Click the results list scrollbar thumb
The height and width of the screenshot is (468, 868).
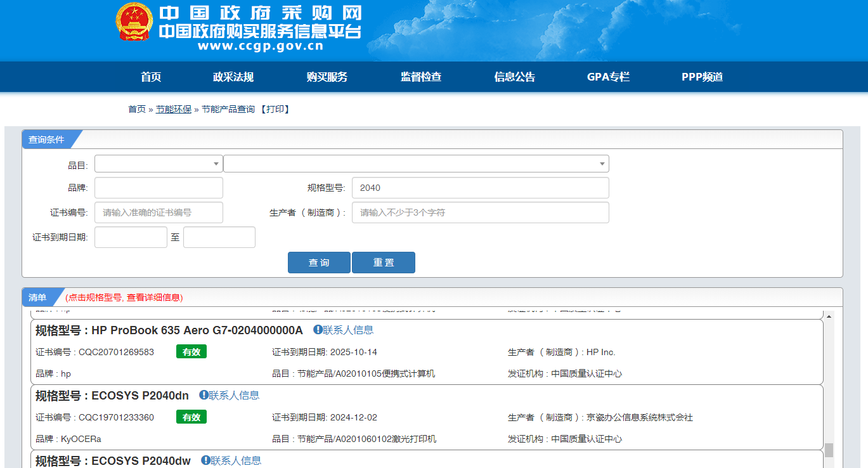[x=829, y=450]
